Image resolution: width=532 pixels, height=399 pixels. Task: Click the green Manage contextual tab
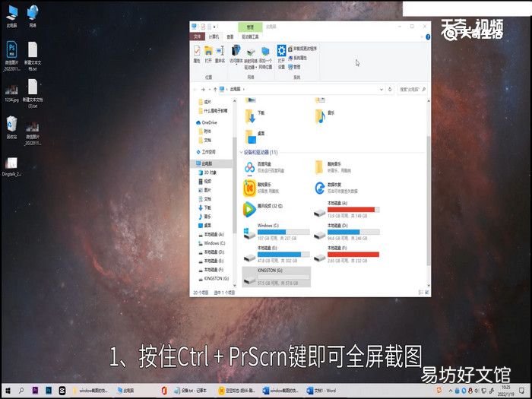click(250, 27)
